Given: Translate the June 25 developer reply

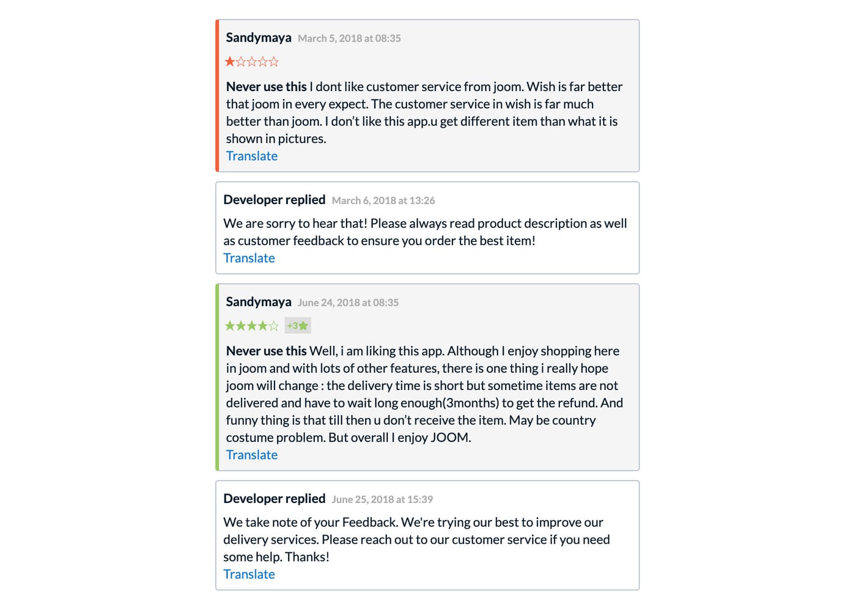Looking at the screenshot, I should tap(249, 574).
